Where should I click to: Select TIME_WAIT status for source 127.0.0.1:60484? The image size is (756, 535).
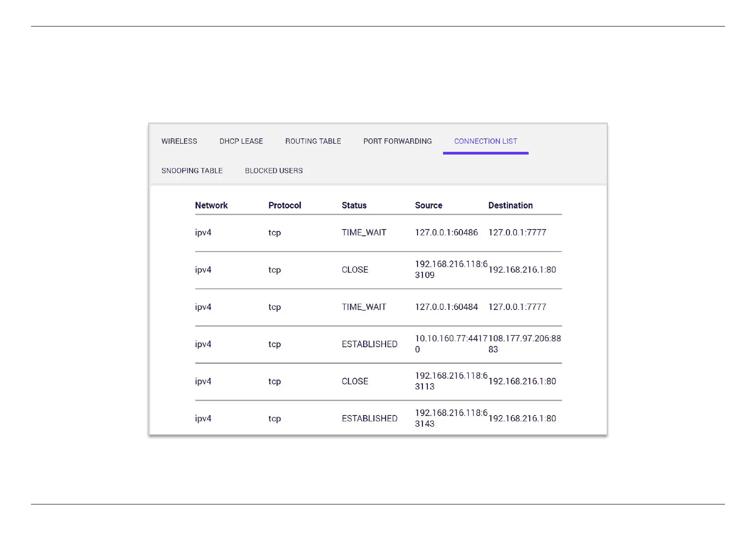point(364,307)
